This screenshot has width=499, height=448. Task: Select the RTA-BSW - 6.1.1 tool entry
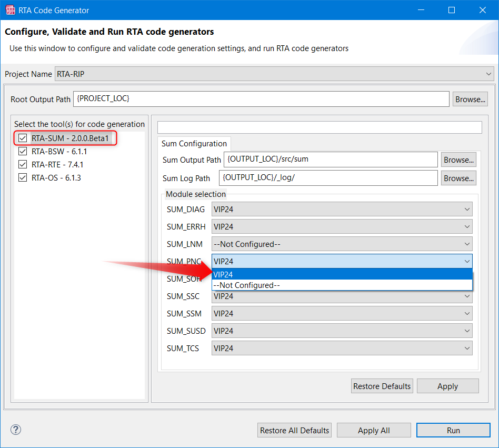click(59, 152)
